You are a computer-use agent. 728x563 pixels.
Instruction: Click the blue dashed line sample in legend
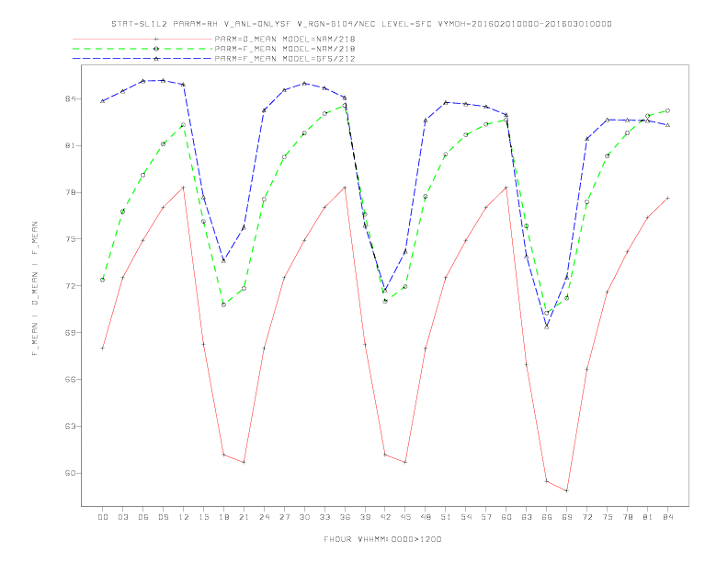tap(142, 59)
